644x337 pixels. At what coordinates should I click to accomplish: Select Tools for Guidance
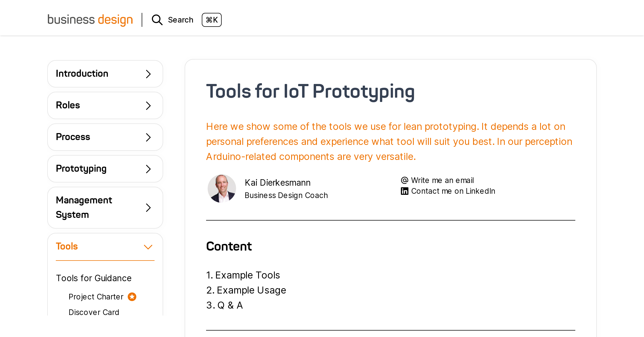pyautogui.click(x=94, y=278)
